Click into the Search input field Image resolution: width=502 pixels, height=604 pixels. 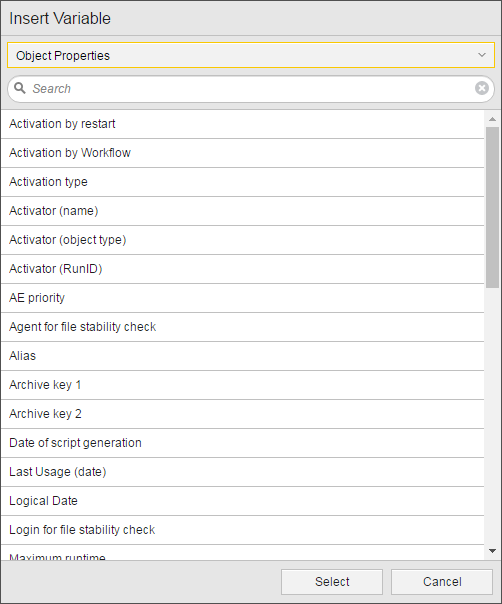[x=251, y=89]
